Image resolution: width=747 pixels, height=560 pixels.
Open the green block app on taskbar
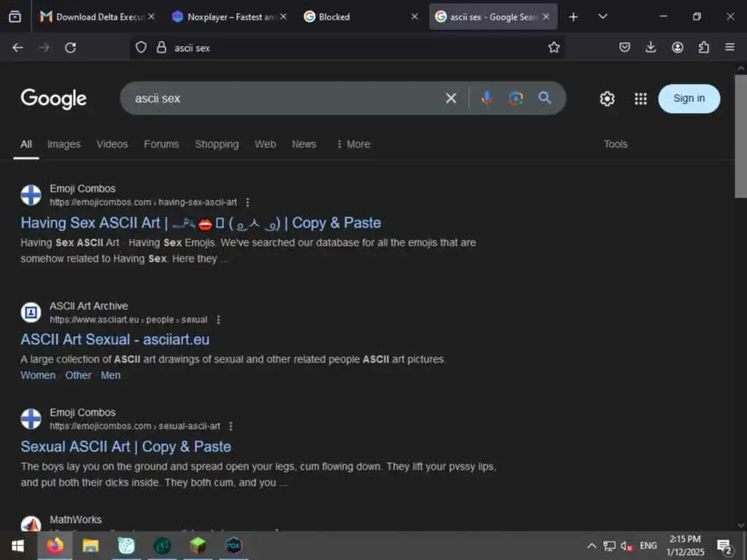[x=198, y=545]
